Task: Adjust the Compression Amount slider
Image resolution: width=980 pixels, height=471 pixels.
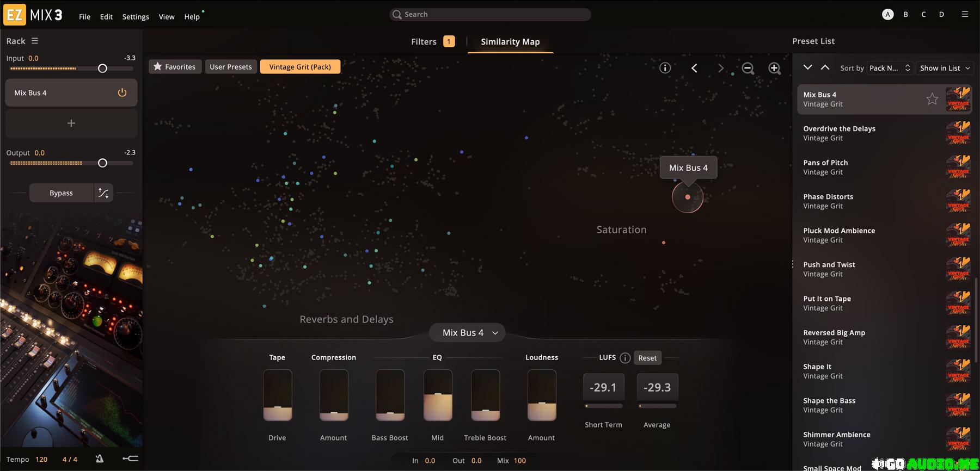Action: [x=334, y=395]
